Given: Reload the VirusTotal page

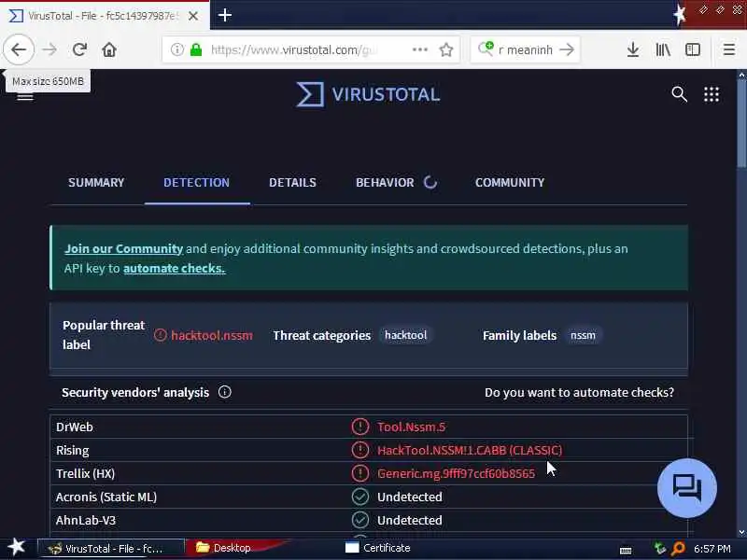Looking at the screenshot, I should 79,49.
